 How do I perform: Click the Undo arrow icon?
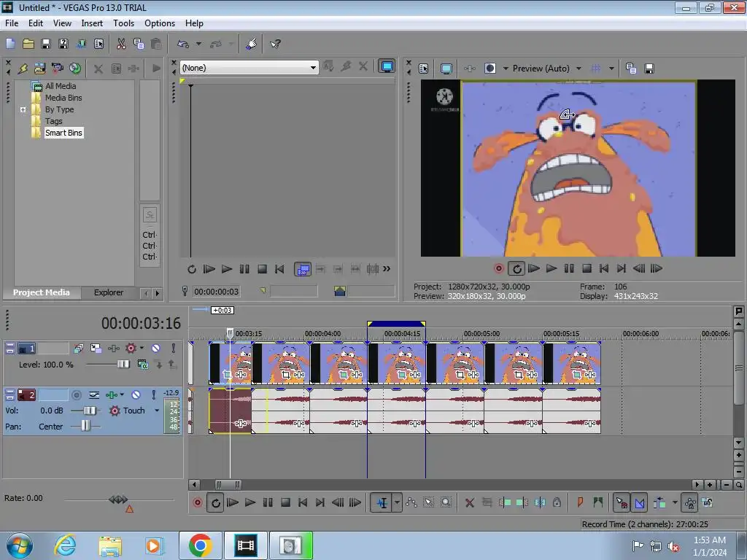click(x=183, y=44)
